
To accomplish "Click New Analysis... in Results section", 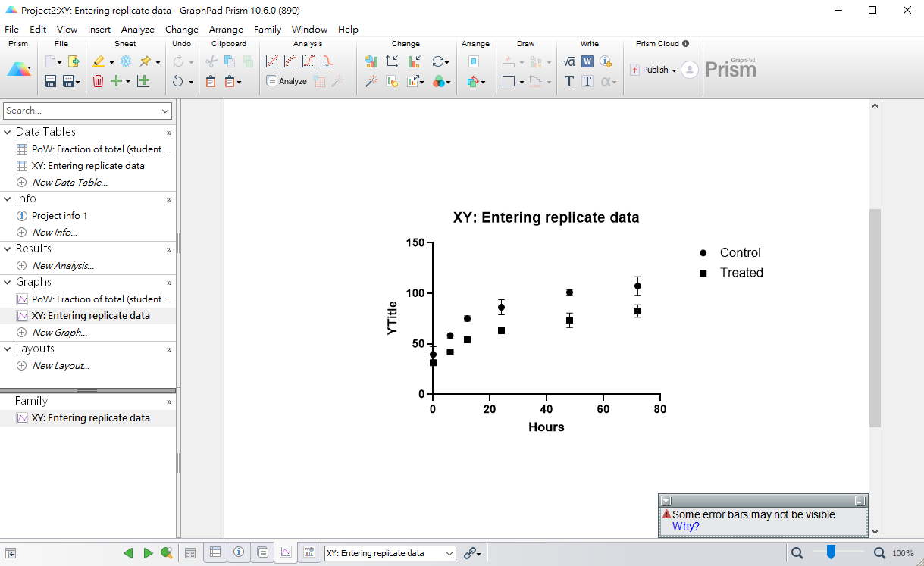I will click(x=63, y=265).
